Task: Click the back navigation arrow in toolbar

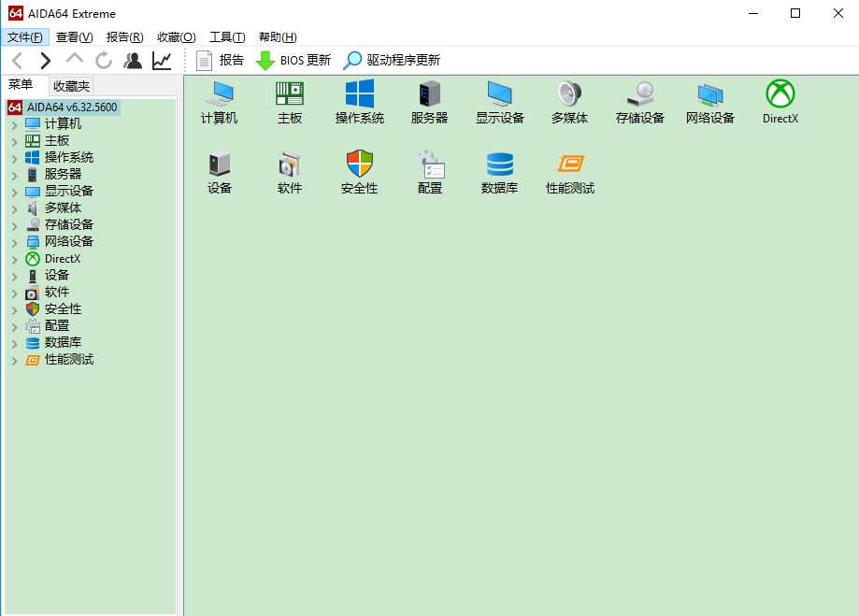Action: (18, 60)
